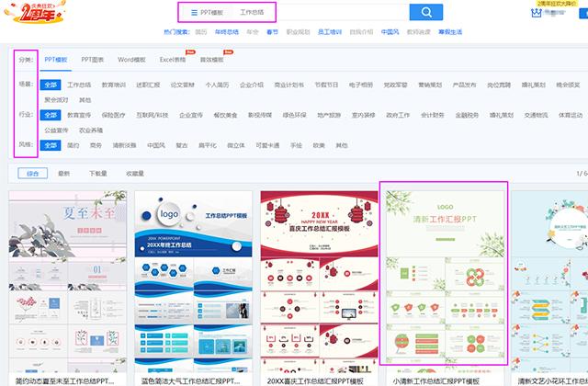Select the 互联网/科技 industry filter
The height and width of the screenshot is (386, 588).
tap(153, 115)
